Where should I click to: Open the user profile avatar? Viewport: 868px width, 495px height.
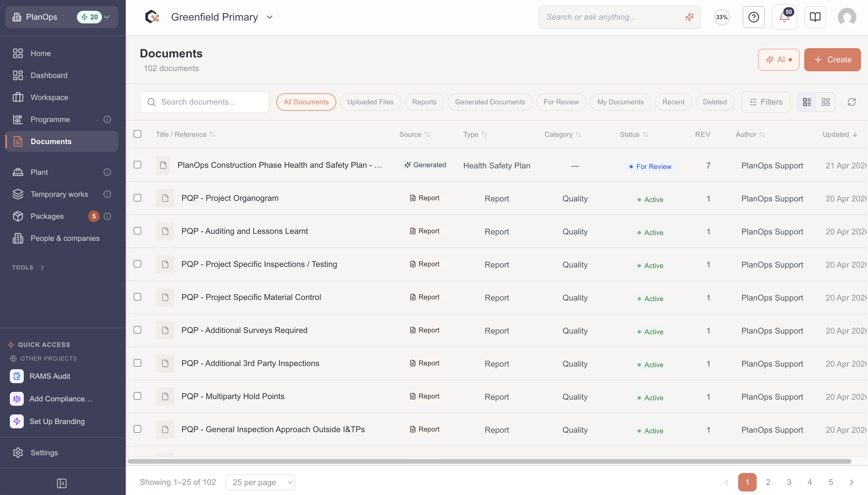pyautogui.click(x=847, y=17)
